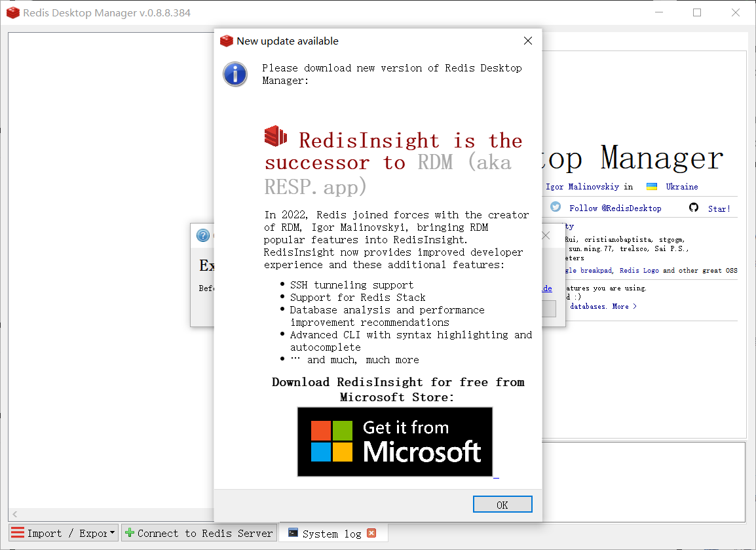Close the System log tab

click(371, 533)
